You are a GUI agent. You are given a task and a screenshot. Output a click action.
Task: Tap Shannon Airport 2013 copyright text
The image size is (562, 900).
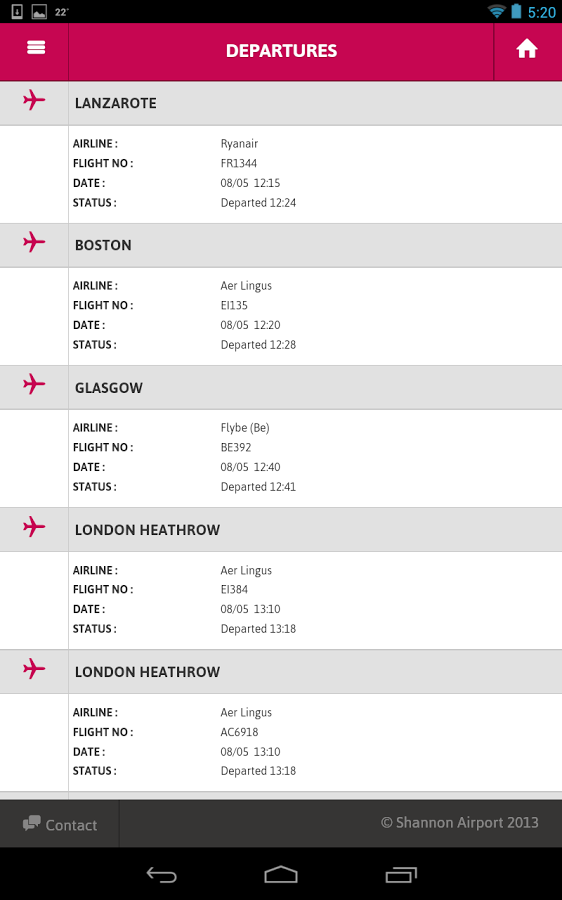(459, 823)
